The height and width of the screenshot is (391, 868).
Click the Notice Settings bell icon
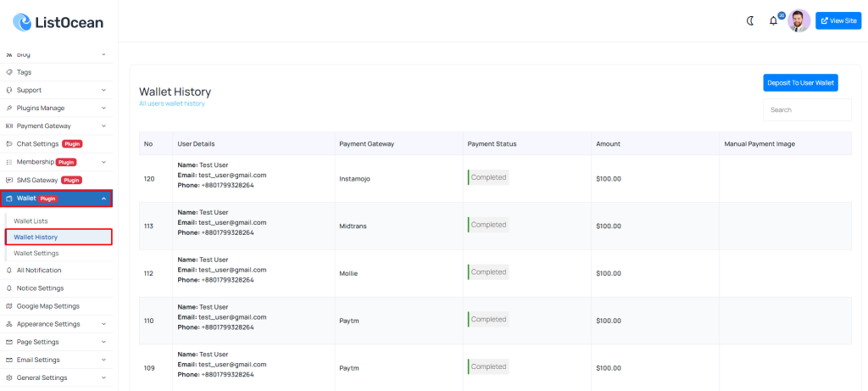(x=8, y=288)
